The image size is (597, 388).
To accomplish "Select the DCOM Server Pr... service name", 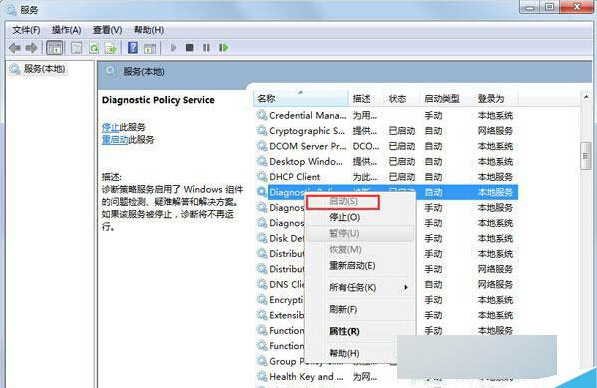I will tap(308, 146).
